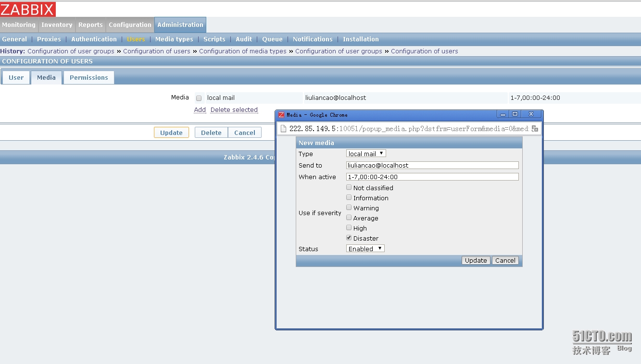Enable the High severity checkbox
This screenshot has height=364, width=641.
(x=349, y=228)
